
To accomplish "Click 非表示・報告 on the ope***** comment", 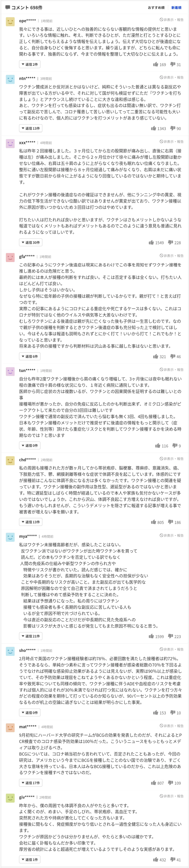I will [172, 20].
